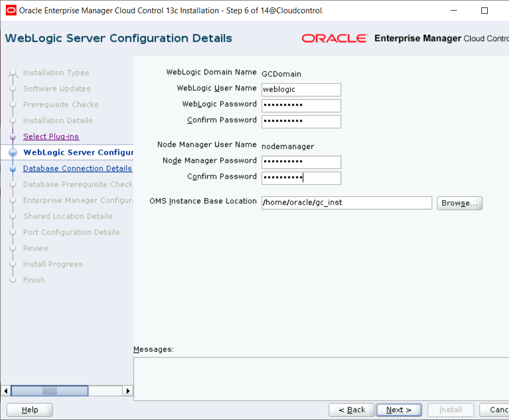The image size is (509, 420).
Task: Click the Oracle logo in header
Action: coord(335,38)
